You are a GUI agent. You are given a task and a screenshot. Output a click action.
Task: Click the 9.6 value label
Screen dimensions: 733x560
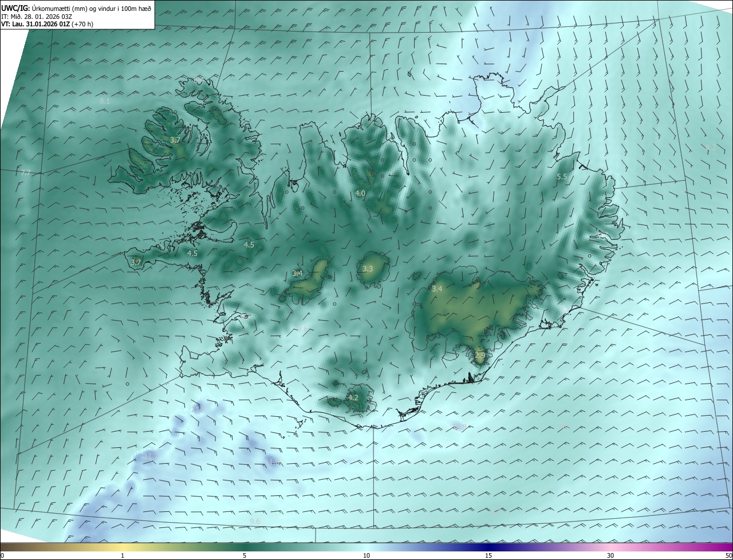click(x=255, y=520)
